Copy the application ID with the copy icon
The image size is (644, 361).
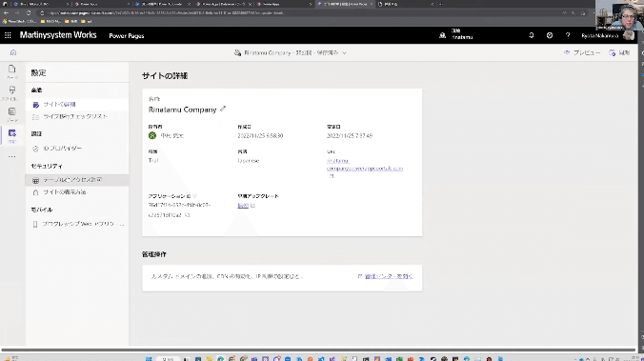tap(187, 215)
